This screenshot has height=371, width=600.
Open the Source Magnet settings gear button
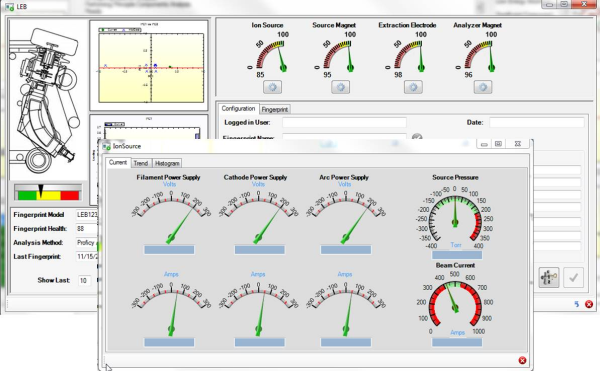click(x=340, y=87)
